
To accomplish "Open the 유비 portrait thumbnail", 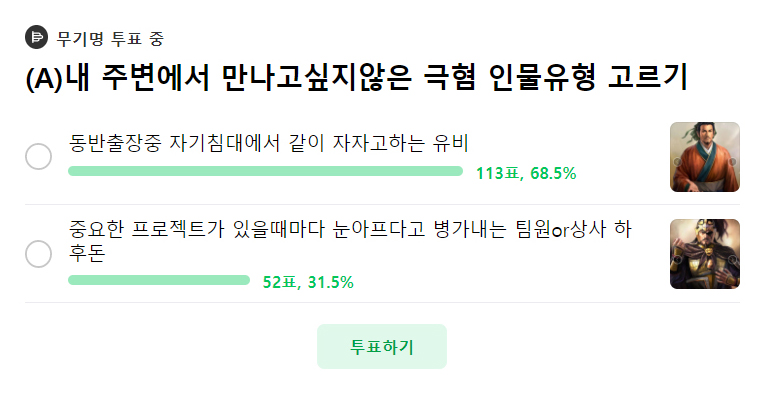I will pos(705,157).
